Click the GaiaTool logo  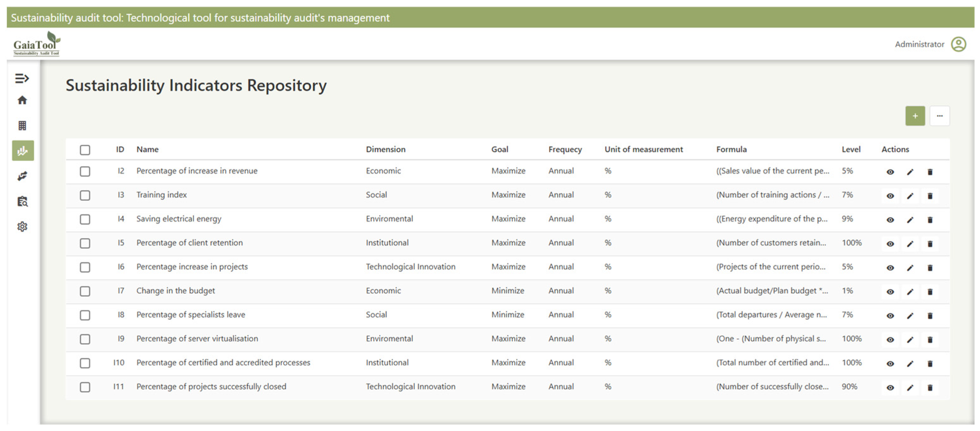pos(37,44)
